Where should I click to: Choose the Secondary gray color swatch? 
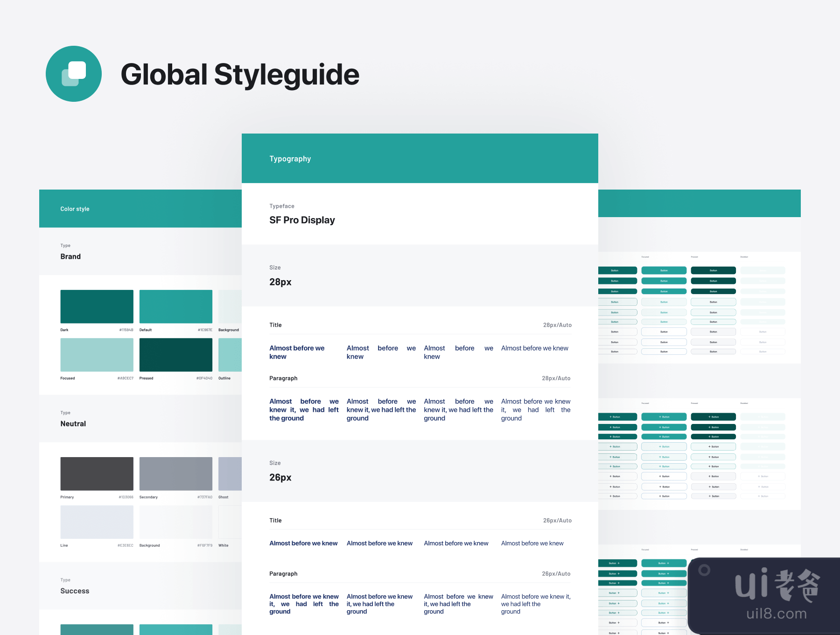coord(175,473)
